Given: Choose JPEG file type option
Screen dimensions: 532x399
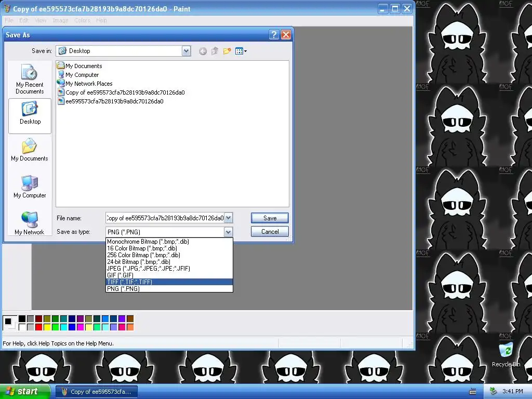Looking at the screenshot, I should pyautogui.click(x=169, y=269).
